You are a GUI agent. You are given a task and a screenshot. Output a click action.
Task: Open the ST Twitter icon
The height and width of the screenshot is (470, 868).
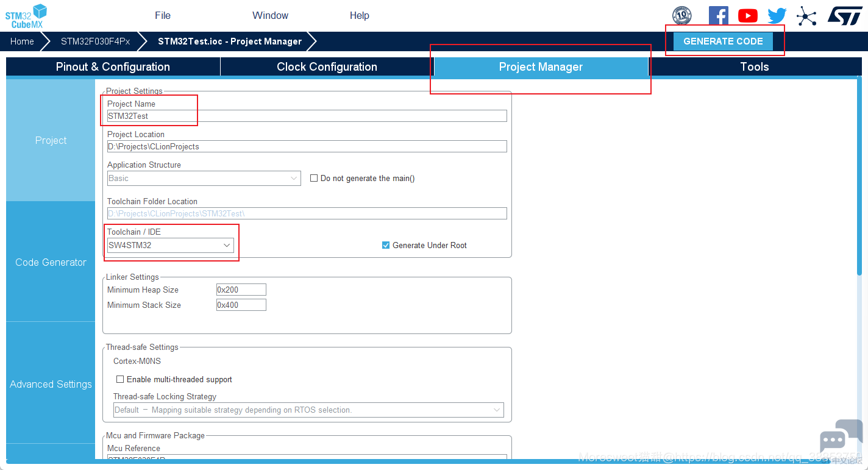point(777,16)
